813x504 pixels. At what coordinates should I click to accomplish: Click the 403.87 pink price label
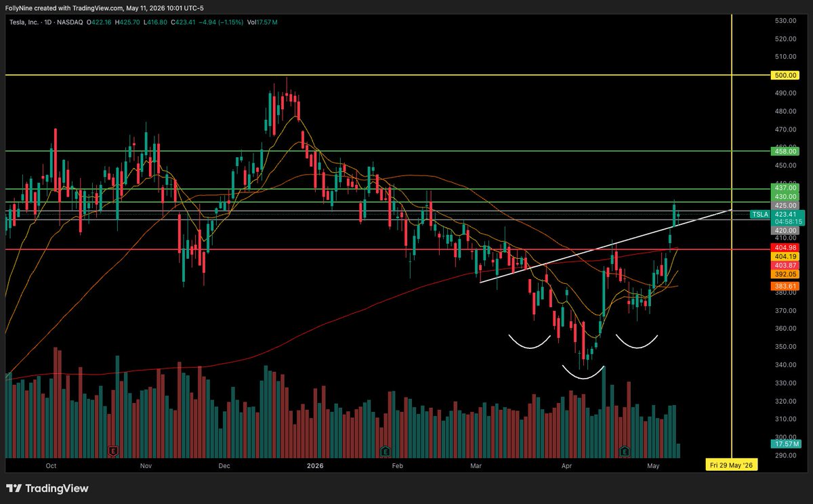point(785,266)
